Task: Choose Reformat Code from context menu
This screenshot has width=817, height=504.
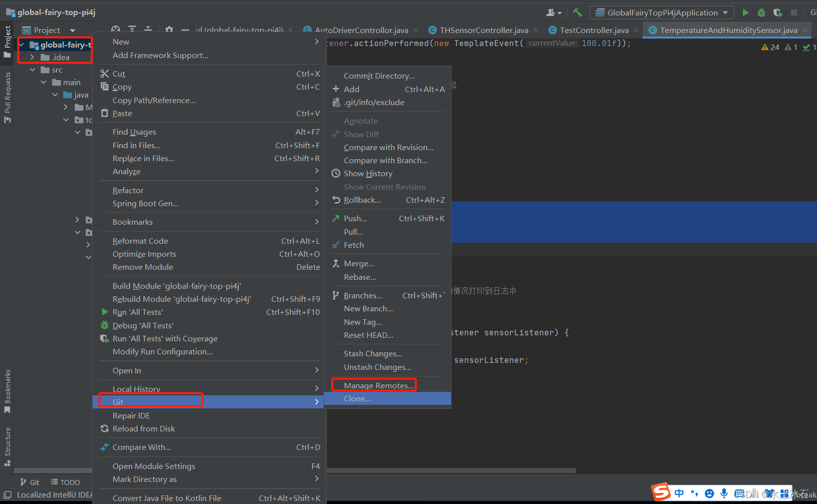Action: [208, 241]
